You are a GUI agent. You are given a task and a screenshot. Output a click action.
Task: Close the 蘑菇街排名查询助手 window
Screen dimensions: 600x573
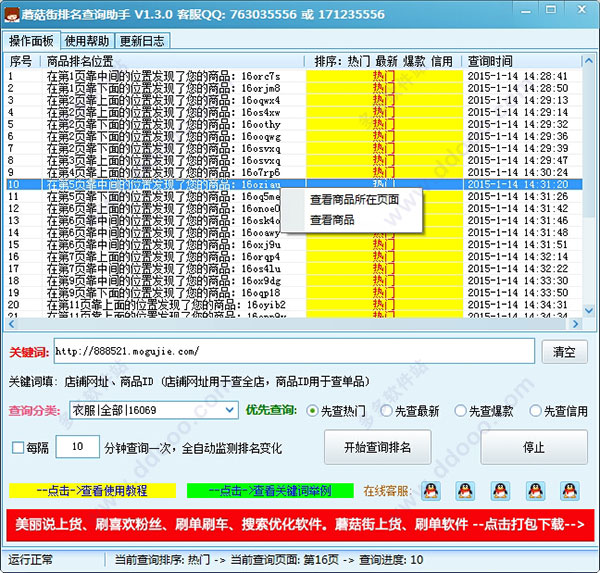[x=582, y=10]
